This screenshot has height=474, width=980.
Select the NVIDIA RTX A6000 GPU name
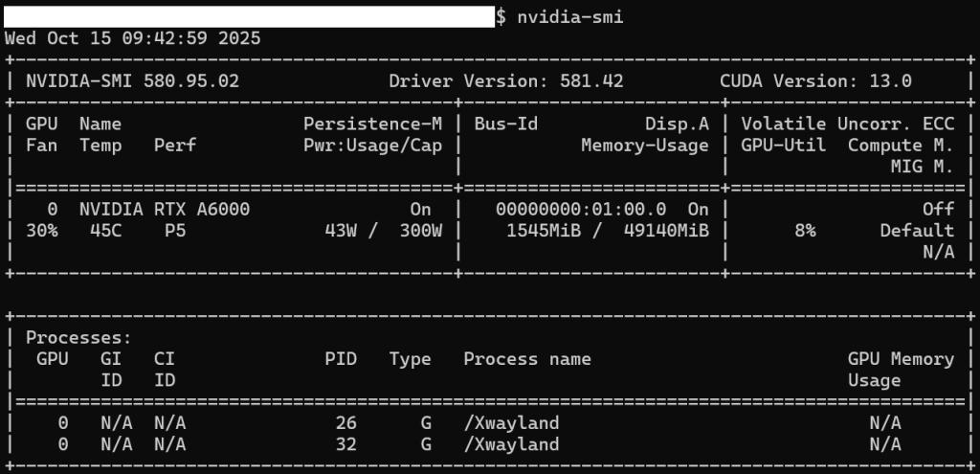click(164, 209)
